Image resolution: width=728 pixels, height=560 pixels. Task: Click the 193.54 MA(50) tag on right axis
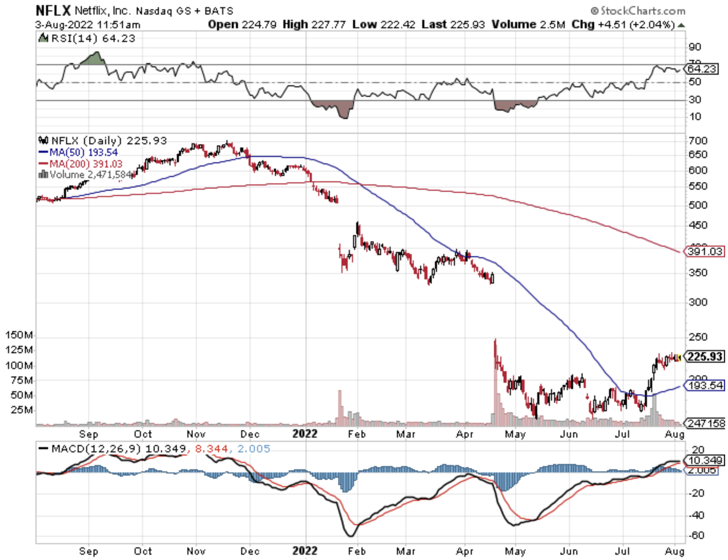point(704,385)
